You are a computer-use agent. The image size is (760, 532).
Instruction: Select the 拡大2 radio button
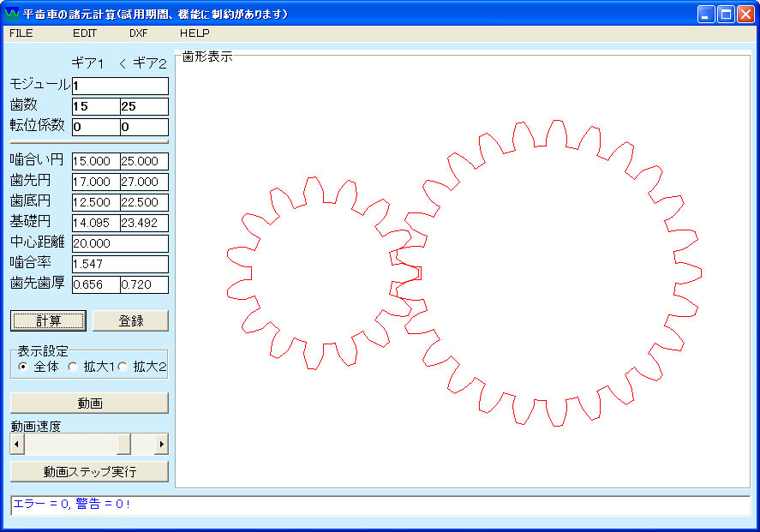tap(122, 367)
